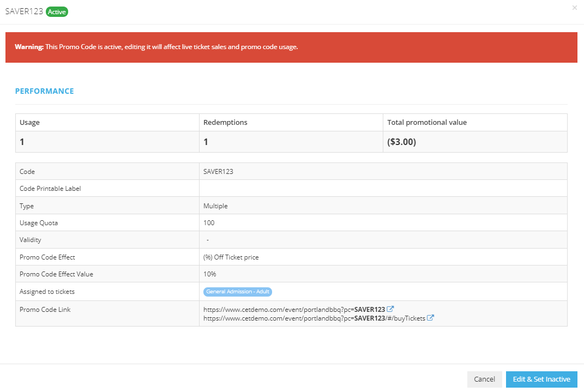584x392 pixels.
Task: Click the Type row label
Action: tap(26, 206)
